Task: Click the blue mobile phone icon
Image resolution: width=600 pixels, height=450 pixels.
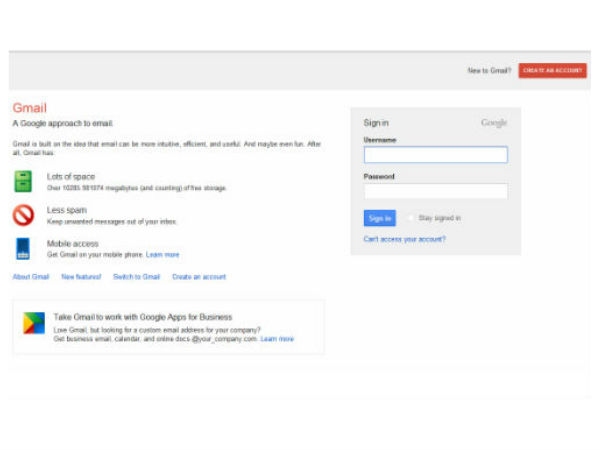Action: pyautogui.click(x=23, y=249)
